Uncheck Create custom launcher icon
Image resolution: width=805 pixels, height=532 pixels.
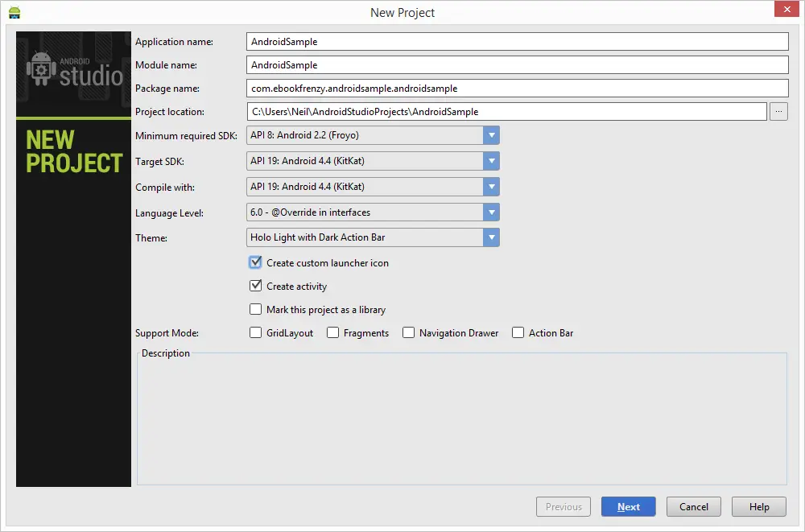[255, 262]
